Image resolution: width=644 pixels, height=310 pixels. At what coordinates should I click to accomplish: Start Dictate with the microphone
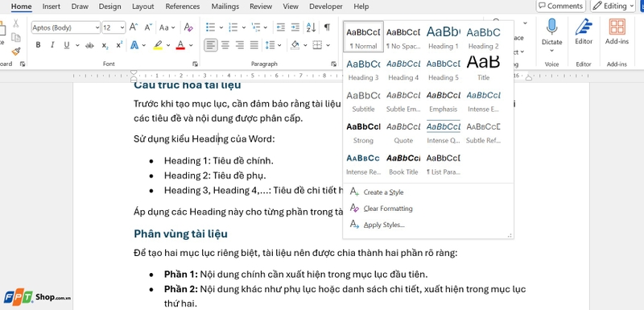[551, 31]
